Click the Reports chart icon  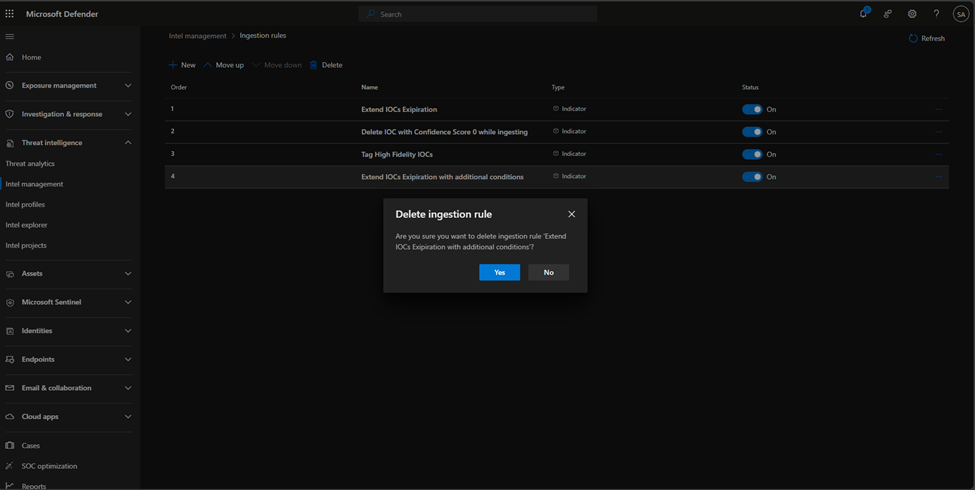pyautogui.click(x=9, y=486)
